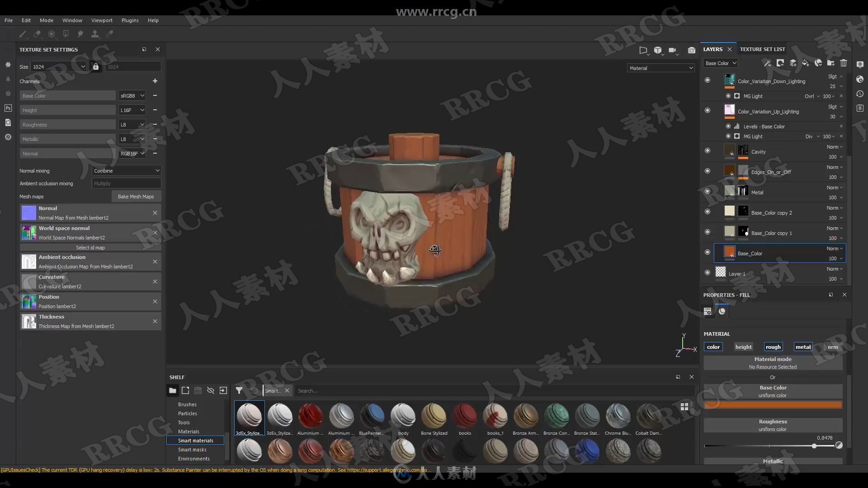Click the shelf import resources icon
Image resolution: width=868 pixels, height=488 pixels.
[223, 390]
